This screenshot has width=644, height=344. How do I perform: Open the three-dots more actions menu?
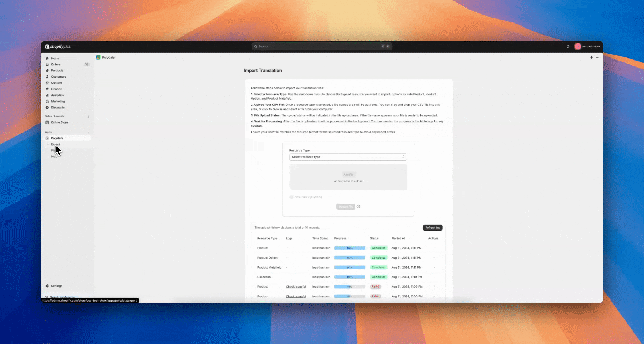pyautogui.click(x=598, y=57)
